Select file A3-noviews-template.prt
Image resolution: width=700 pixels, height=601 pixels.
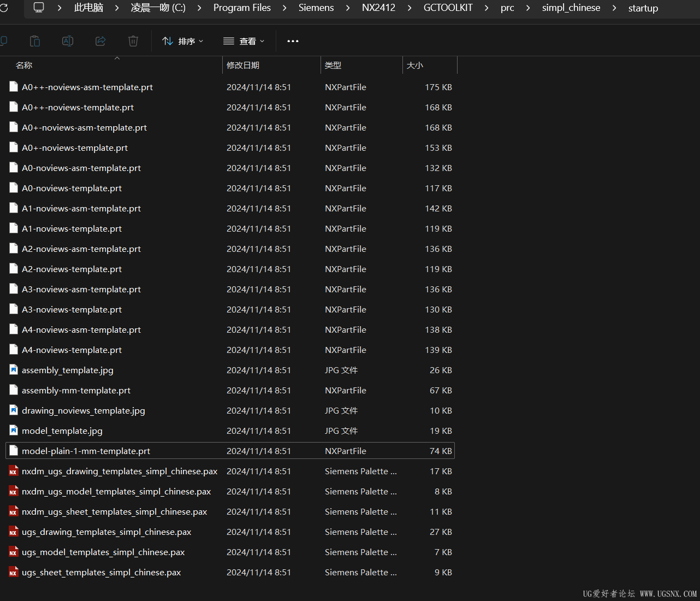230,309
